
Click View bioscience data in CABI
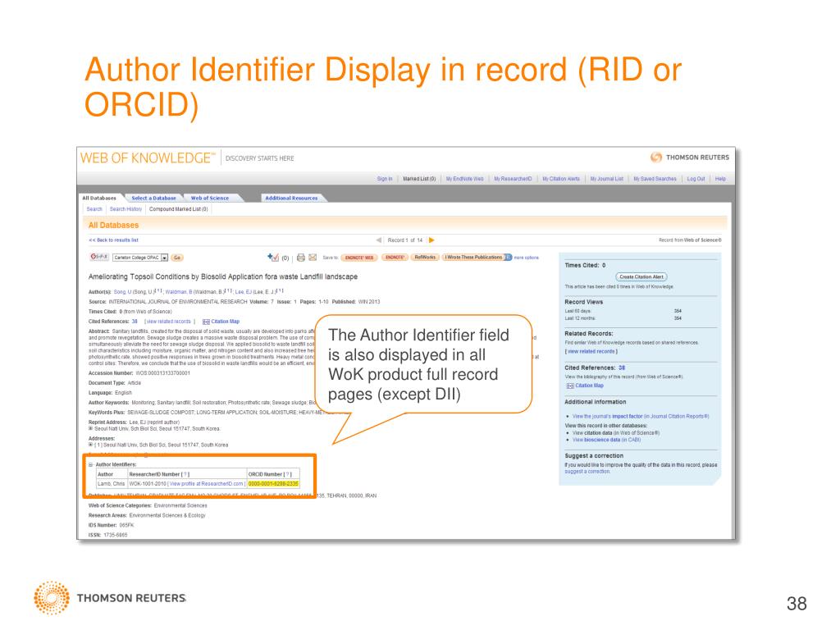[x=606, y=440]
